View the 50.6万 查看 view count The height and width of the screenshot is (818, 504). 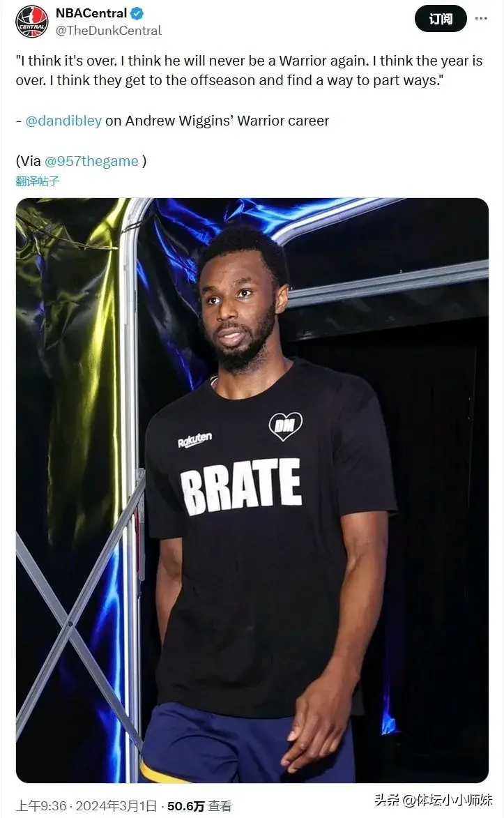[199, 806]
